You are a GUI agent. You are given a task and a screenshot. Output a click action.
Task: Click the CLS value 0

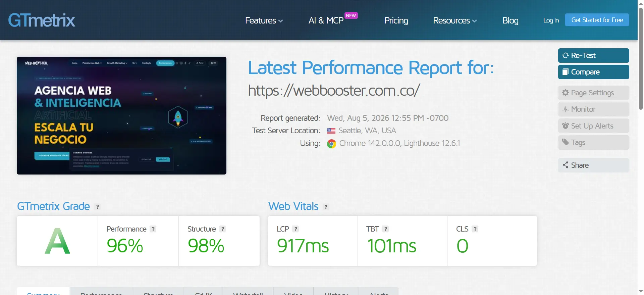(463, 246)
